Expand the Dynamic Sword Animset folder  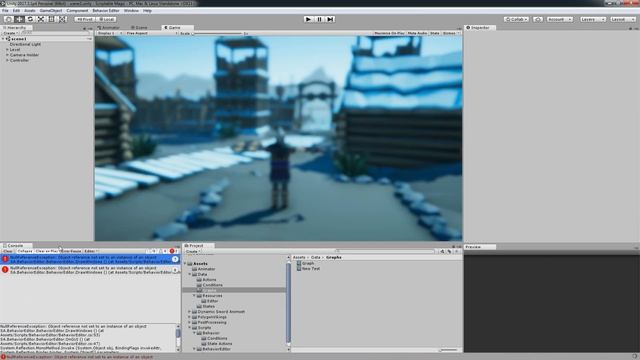190,311
